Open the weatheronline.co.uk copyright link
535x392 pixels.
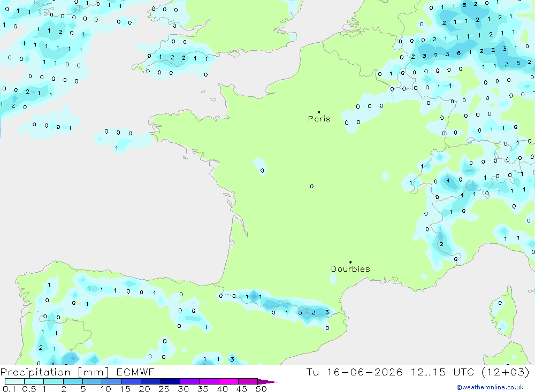point(490,387)
